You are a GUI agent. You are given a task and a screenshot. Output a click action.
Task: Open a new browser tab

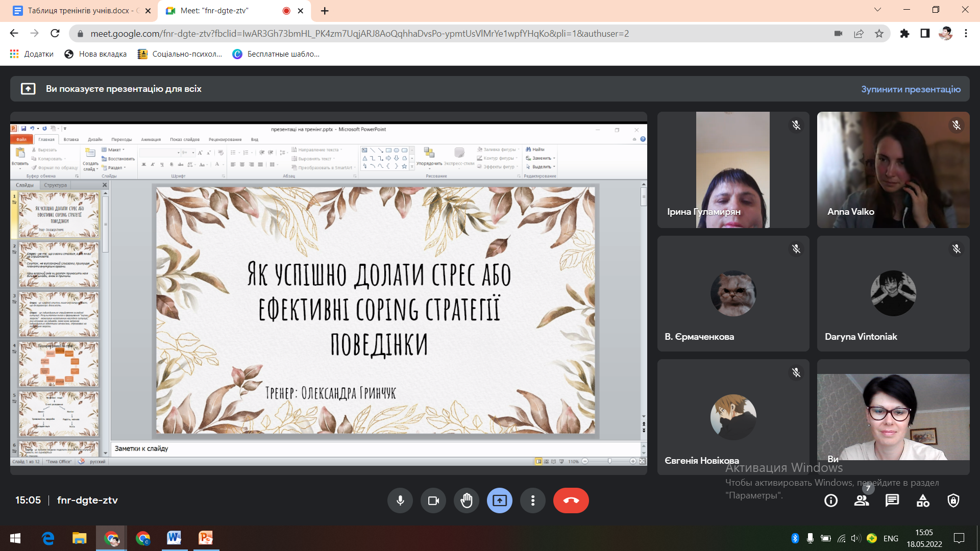coord(325,11)
